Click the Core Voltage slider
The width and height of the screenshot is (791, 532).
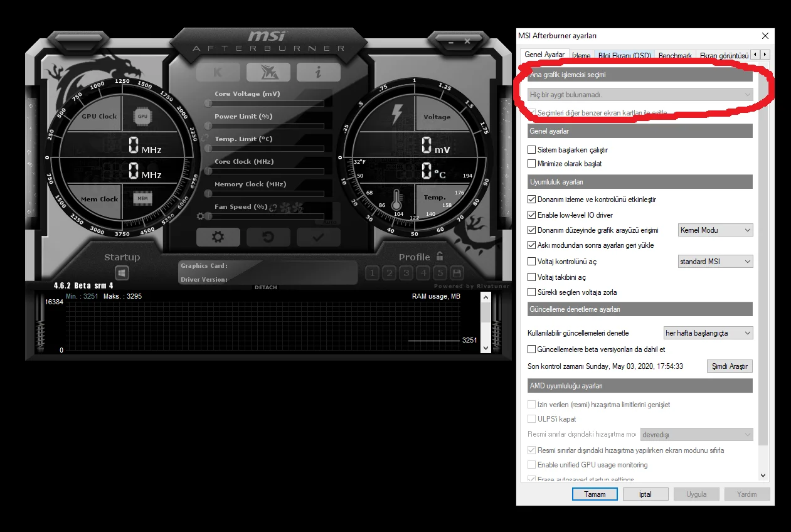265,104
